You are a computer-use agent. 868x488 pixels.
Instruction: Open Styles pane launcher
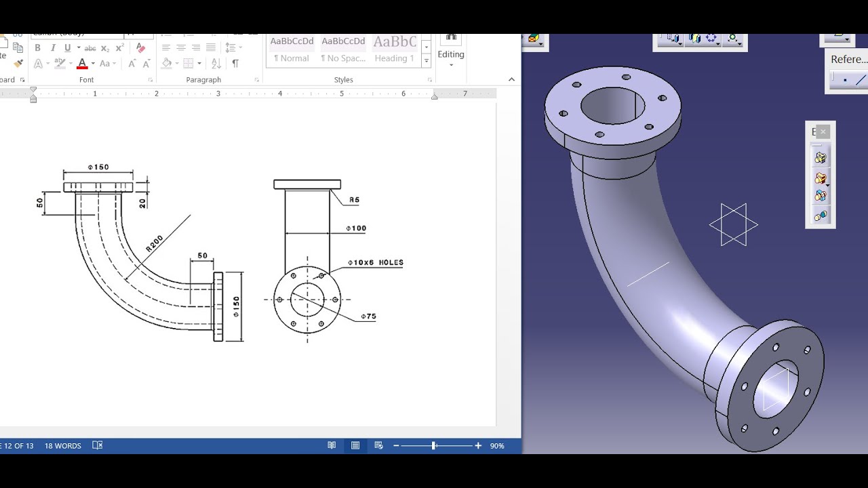click(429, 80)
